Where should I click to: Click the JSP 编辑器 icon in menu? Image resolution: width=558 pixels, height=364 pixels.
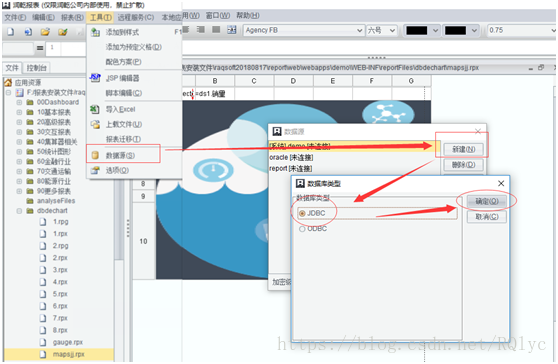95,78
